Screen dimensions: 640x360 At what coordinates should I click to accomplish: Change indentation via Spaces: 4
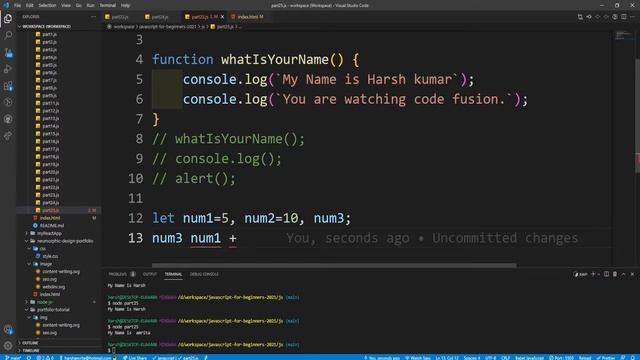472,358
